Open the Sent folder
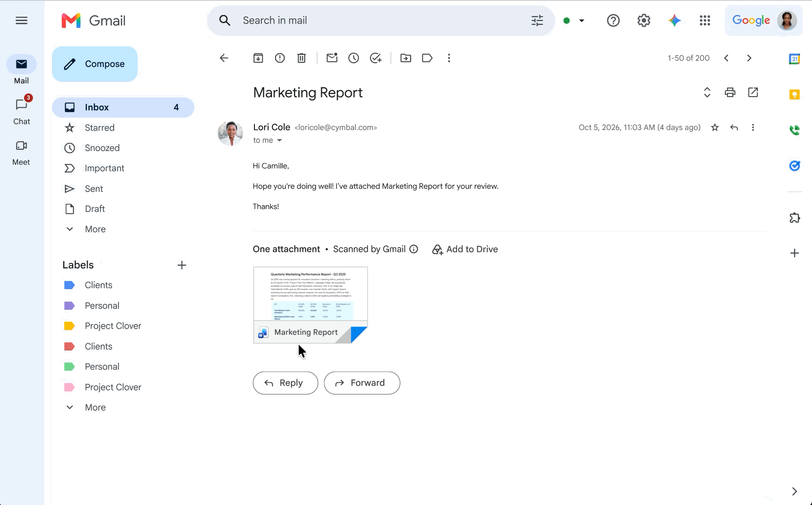Screen dimensions: 812x505 coord(94,189)
